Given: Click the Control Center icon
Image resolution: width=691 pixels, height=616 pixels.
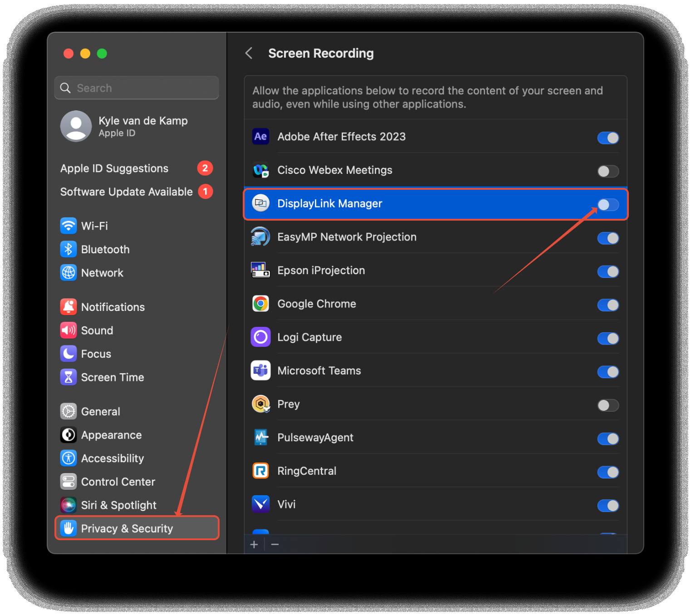Looking at the screenshot, I should (69, 482).
